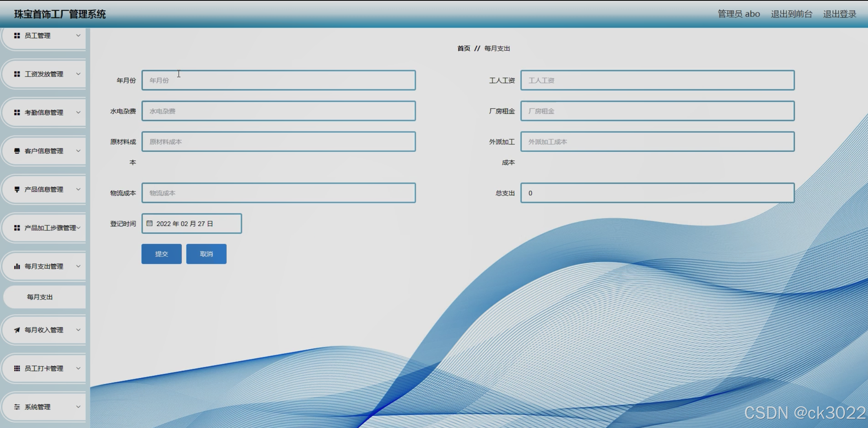Image resolution: width=868 pixels, height=428 pixels.
Task: Focus the 年月份 input field
Action: [x=279, y=80]
